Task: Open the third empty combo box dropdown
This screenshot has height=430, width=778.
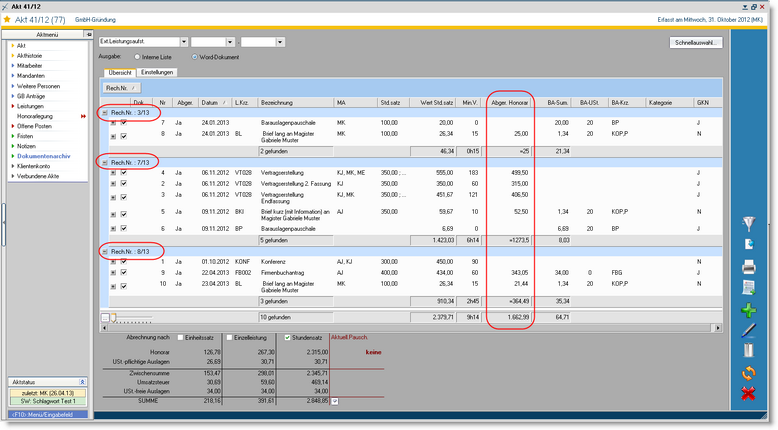Action: point(280,42)
